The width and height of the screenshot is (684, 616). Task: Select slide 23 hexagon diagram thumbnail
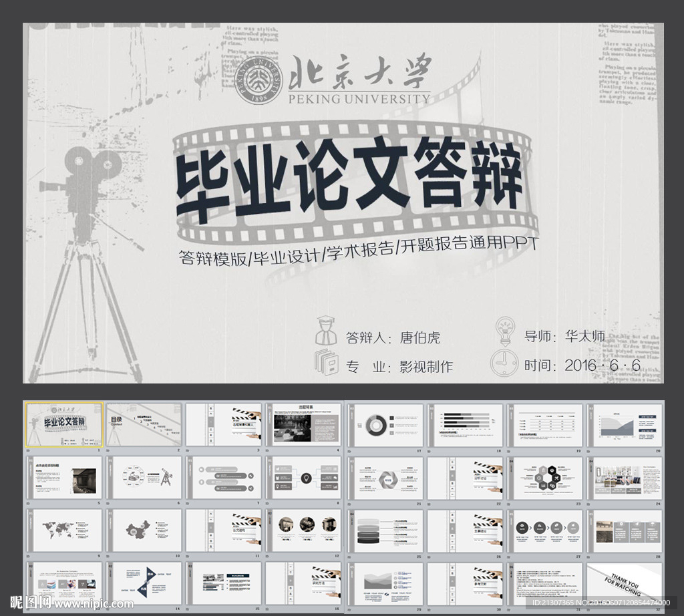pyautogui.click(x=545, y=478)
